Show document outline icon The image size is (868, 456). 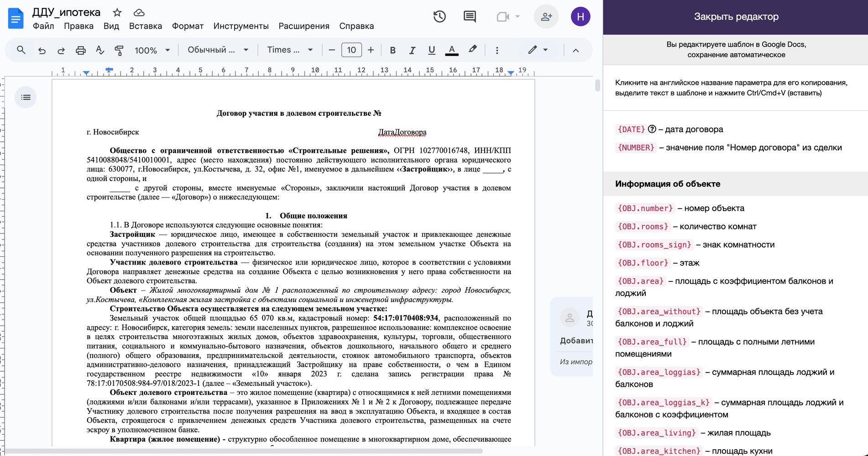coord(26,97)
